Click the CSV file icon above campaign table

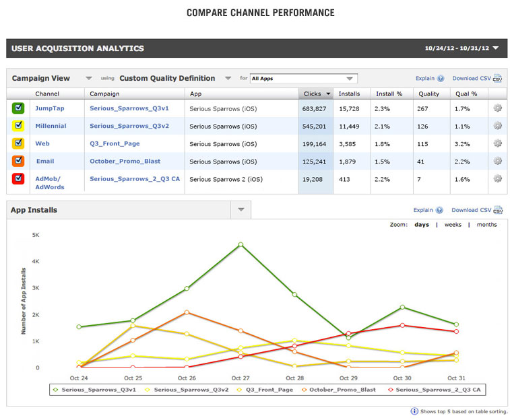pos(497,78)
